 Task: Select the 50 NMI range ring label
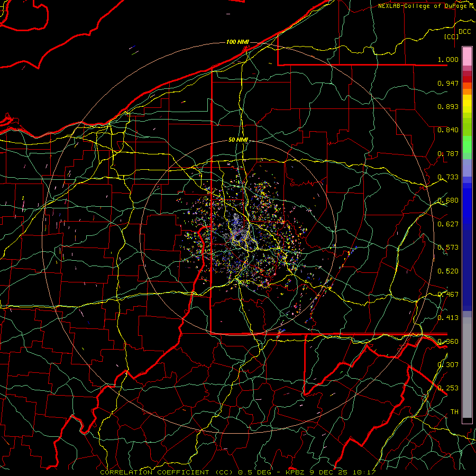(238, 140)
